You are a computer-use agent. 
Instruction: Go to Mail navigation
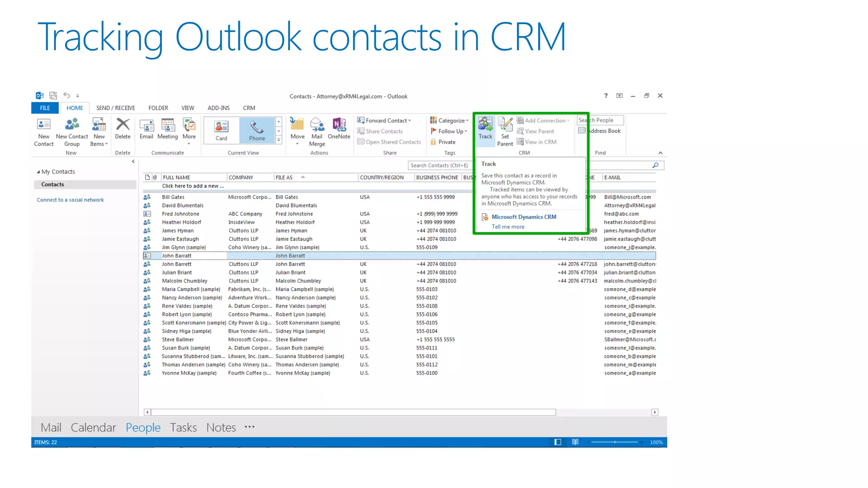click(x=51, y=427)
